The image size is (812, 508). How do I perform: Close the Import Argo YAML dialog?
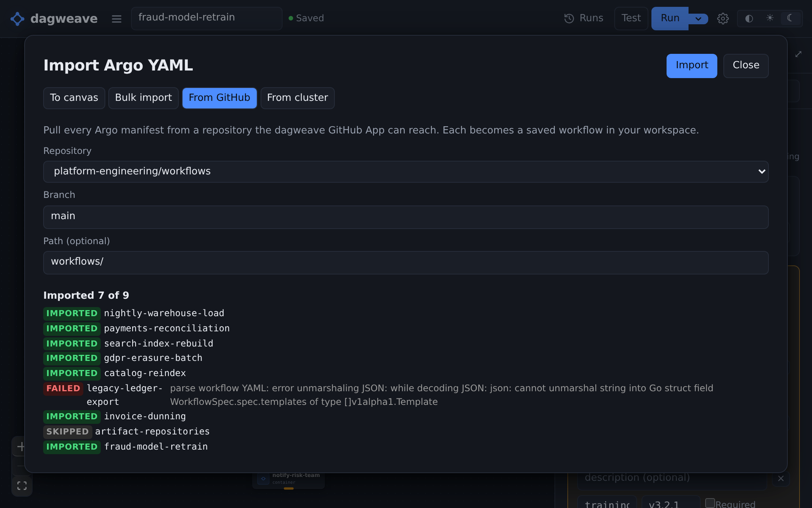pyautogui.click(x=746, y=66)
